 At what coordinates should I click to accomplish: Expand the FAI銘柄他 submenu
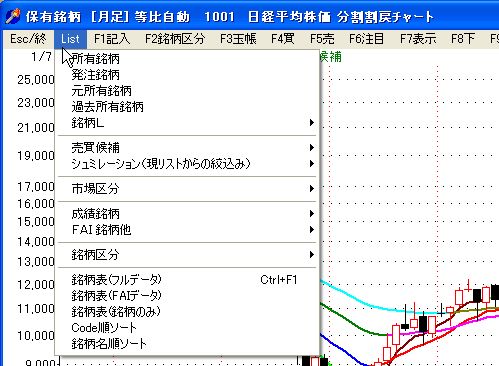point(187,230)
